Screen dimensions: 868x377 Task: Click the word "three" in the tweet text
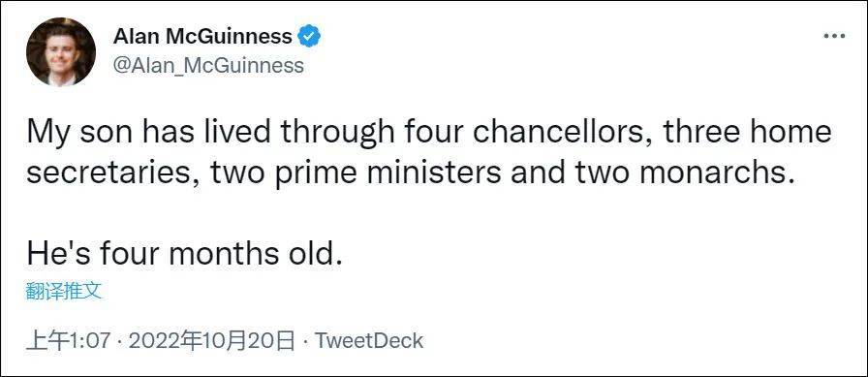699,133
